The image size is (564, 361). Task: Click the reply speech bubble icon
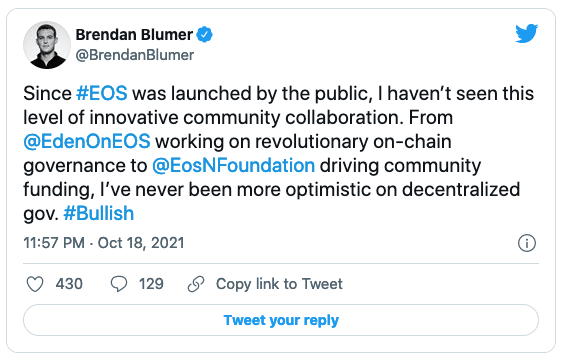(119, 284)
